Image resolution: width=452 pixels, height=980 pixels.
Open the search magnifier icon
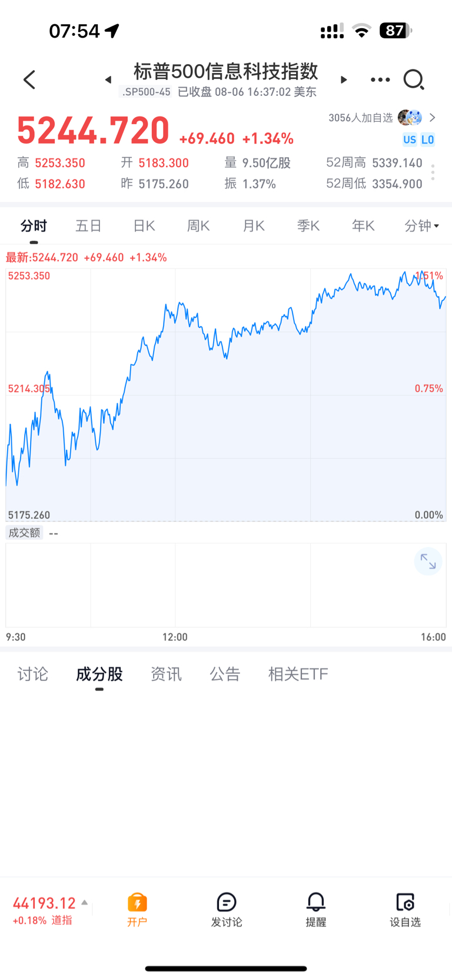[x=414, y=79]
